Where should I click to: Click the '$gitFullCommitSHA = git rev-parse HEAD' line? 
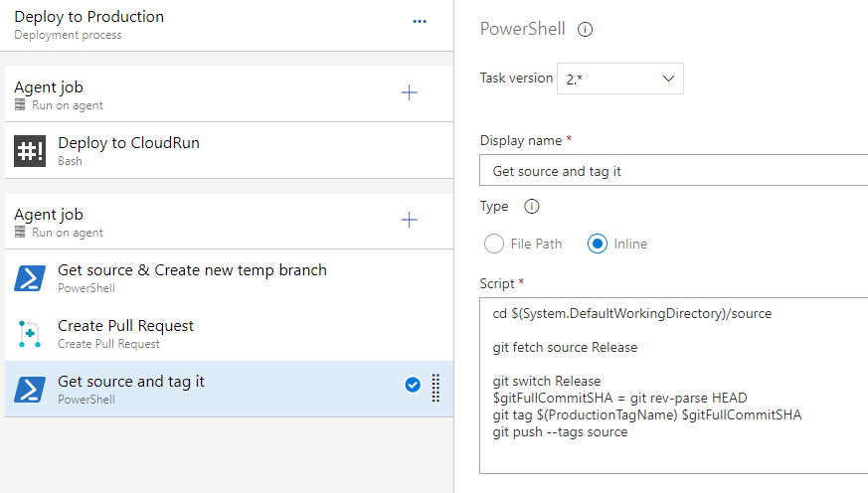[619, 398]
